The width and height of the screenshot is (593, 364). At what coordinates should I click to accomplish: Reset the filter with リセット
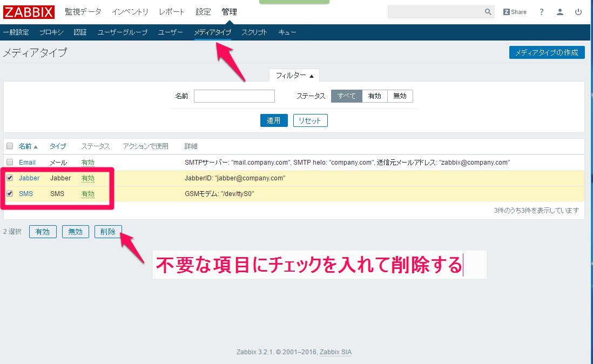310,120
